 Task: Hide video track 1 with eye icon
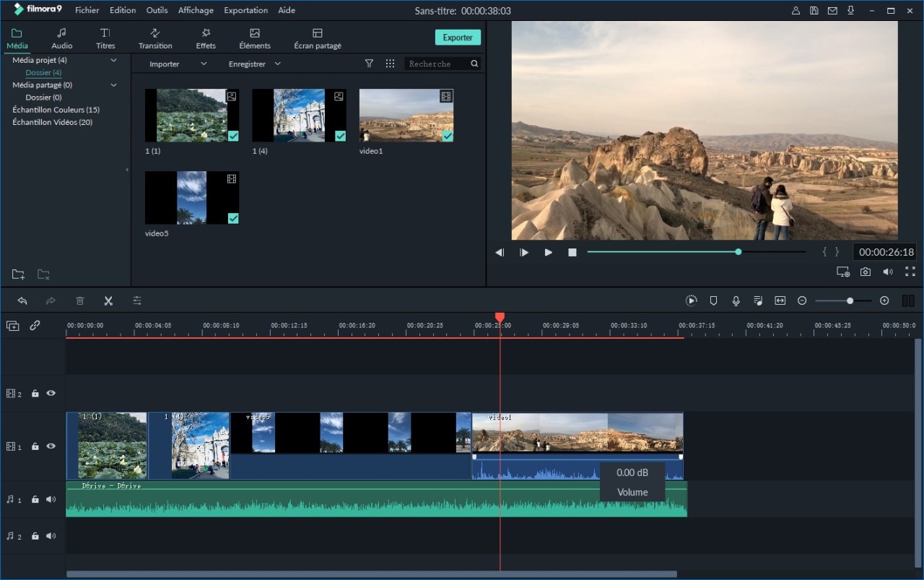51,446
